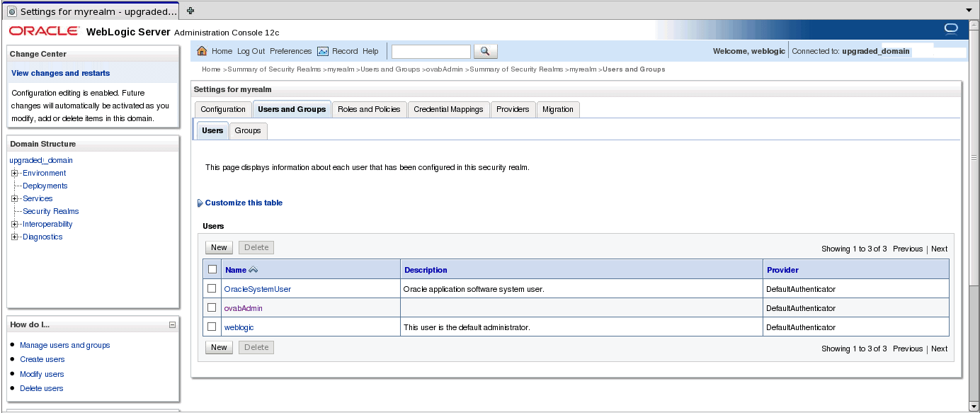Screen dimensions: 980x413
Task: Click the top Next pagination link
Action: click(x=940, y=249)
